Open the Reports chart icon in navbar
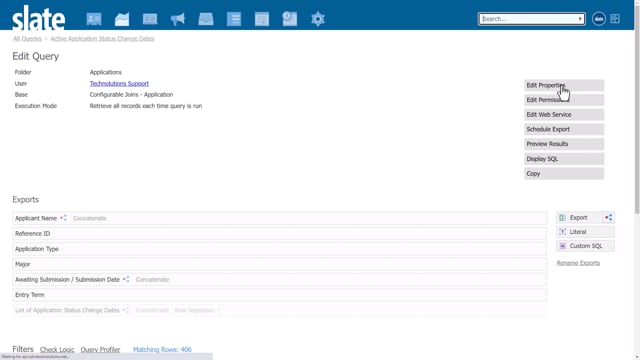The image size is (640, 360). [x=122, y=19]
